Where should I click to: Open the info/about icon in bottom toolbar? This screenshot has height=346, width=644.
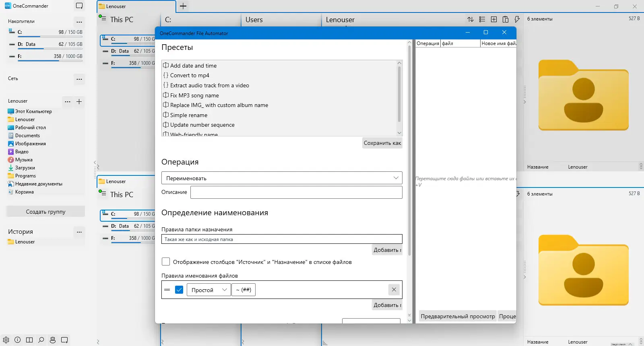(x=18, y=340)
